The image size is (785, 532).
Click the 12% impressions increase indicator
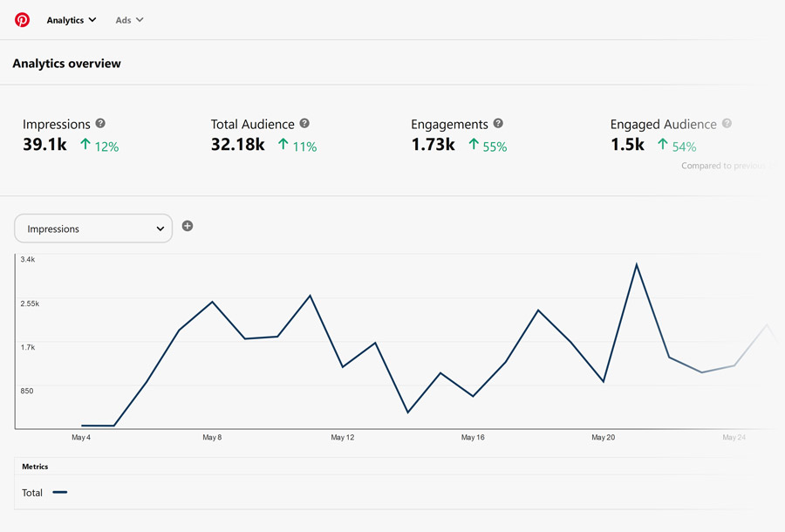pyautogui.click(x=99, y=147)
